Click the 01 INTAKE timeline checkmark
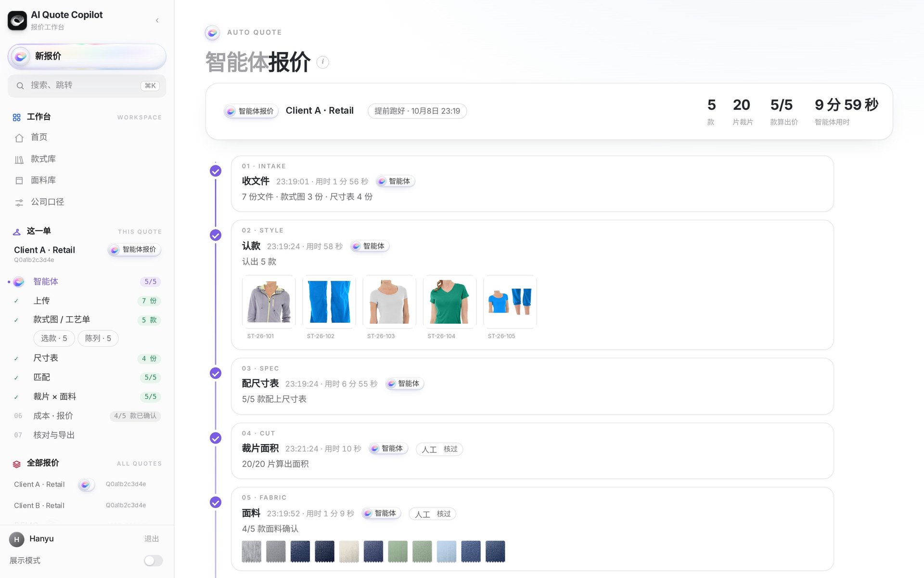The image size is (924, 578). click(216, 171)
